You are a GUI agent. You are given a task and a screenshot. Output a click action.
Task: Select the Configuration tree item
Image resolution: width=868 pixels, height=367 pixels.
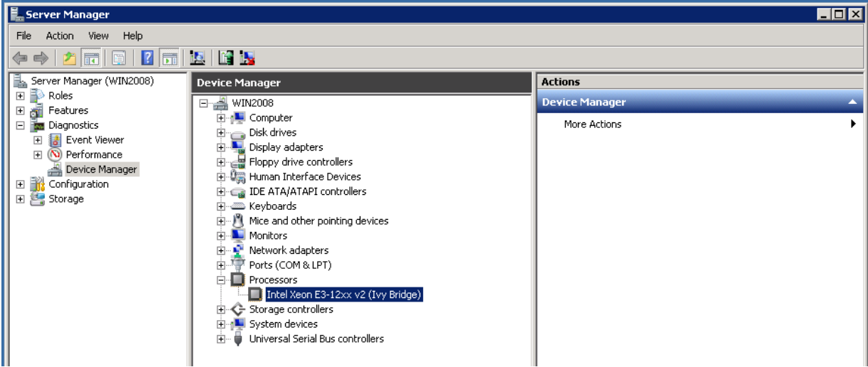[78, 184]
